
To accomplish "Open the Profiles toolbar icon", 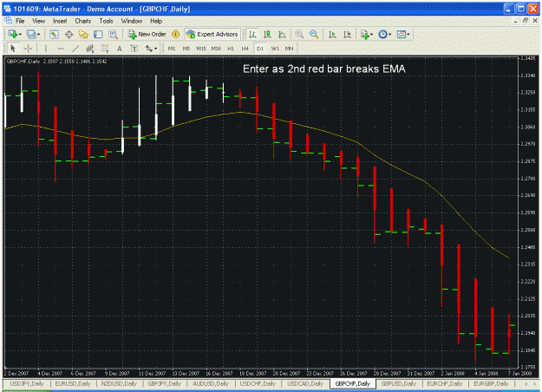I will (31, 34).
